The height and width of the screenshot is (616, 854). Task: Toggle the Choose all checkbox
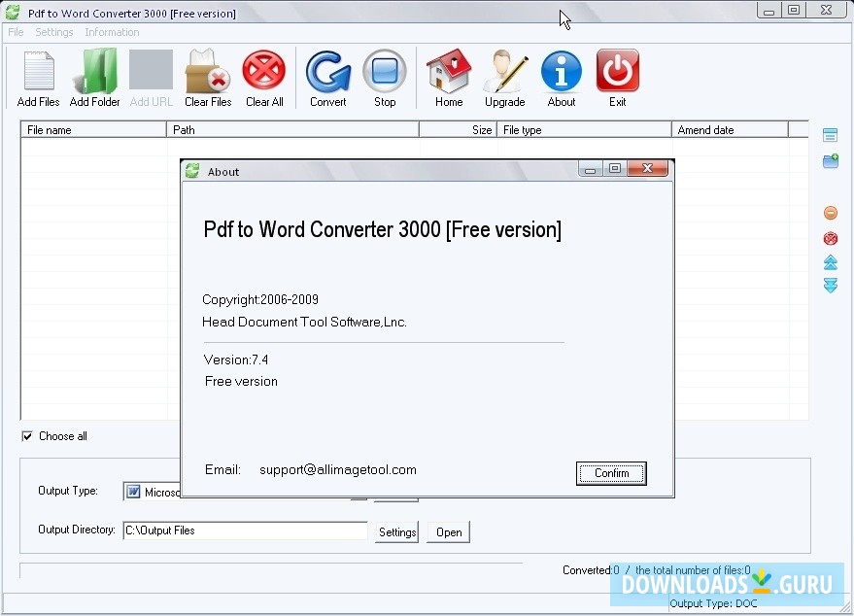pos(27,436)
